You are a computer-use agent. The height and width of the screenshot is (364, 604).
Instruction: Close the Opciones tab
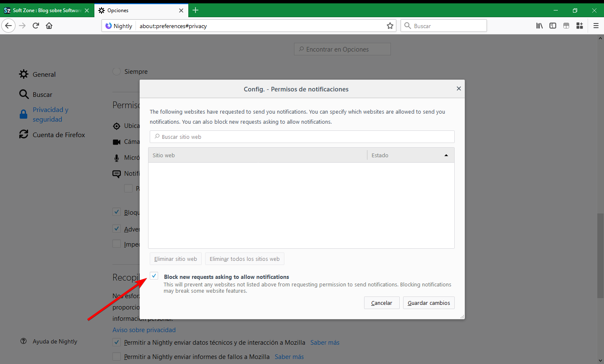[181, 10]
